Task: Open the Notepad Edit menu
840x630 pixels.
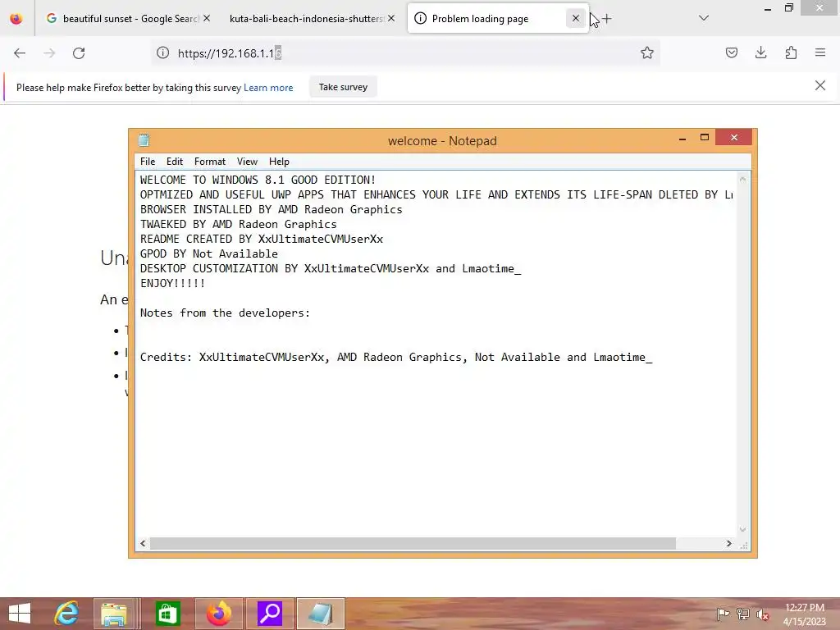Action: [175, 162]
